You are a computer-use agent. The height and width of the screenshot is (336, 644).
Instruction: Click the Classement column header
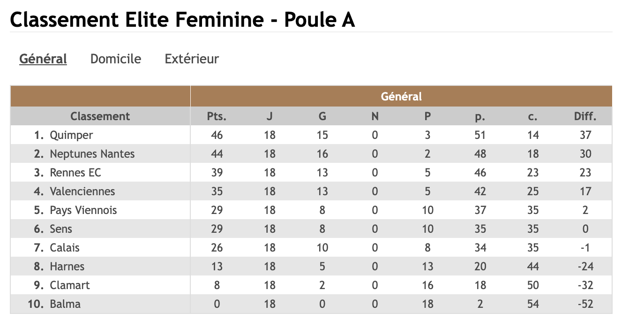100,116
